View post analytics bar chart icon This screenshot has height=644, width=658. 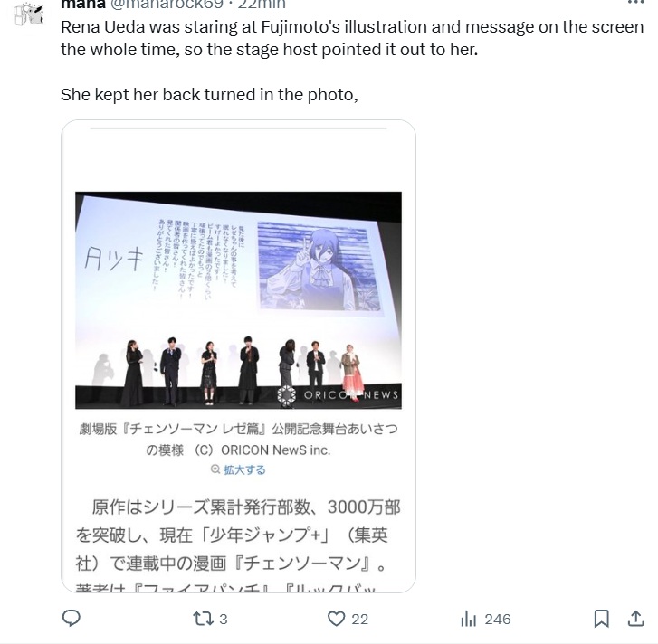click(x=468, y=619)
